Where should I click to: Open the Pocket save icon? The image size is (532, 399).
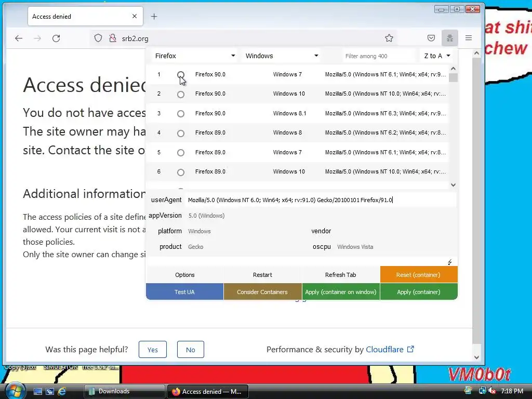tap(431, 38)
